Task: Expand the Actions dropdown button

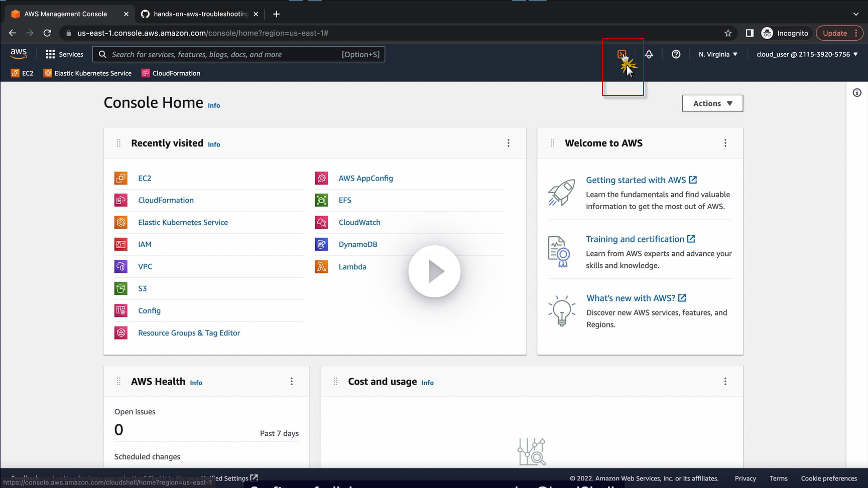Action: click(x=712, y=103)
